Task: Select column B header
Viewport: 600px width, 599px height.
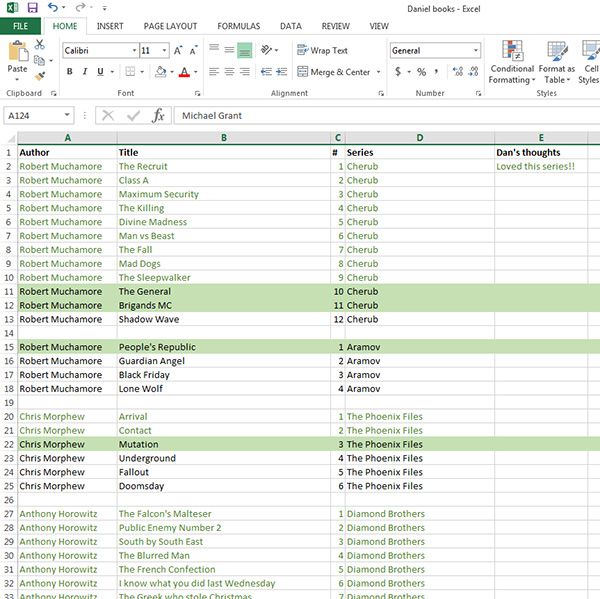Action: [224, 138]
